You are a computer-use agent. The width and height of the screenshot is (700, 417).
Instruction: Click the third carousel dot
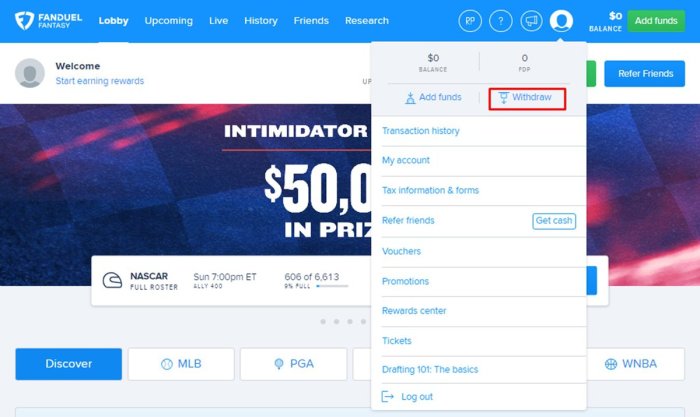350,321
